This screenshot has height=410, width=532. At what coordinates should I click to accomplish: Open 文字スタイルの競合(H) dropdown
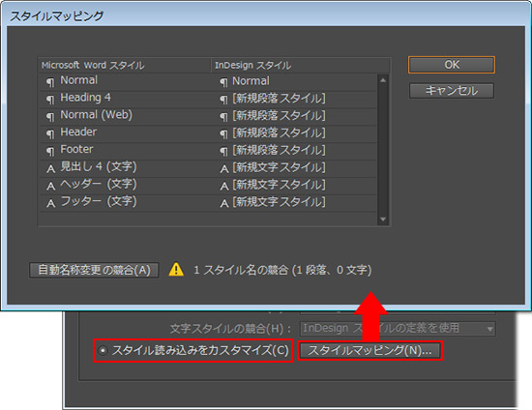coord(398,328)
